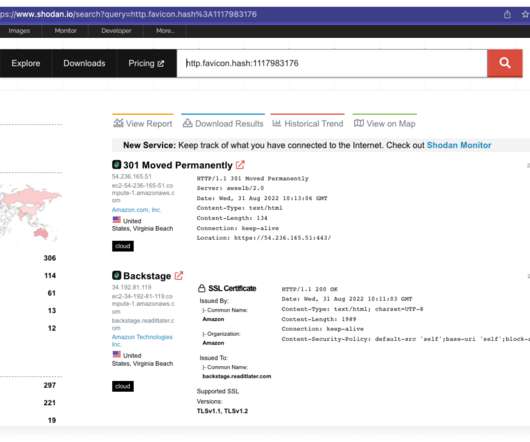The width and height of the screenshot is (530, 442).
Task: Select the facet count 61
Action: pos(52,293)
